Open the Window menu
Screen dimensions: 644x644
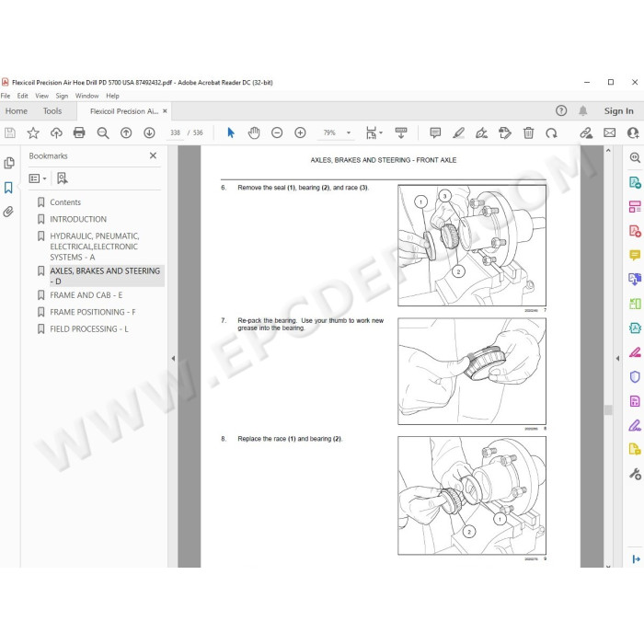86,96
